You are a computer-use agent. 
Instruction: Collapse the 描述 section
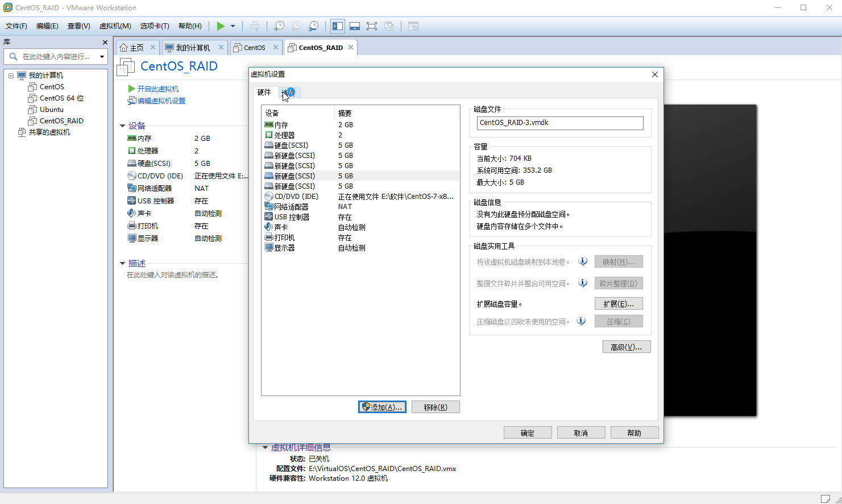point(122,264)
